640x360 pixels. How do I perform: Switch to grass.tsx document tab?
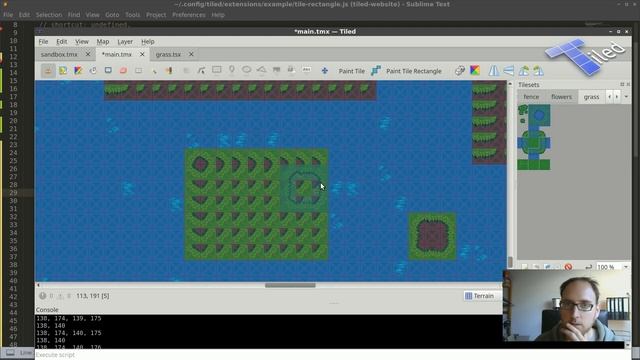coord(168,54)
